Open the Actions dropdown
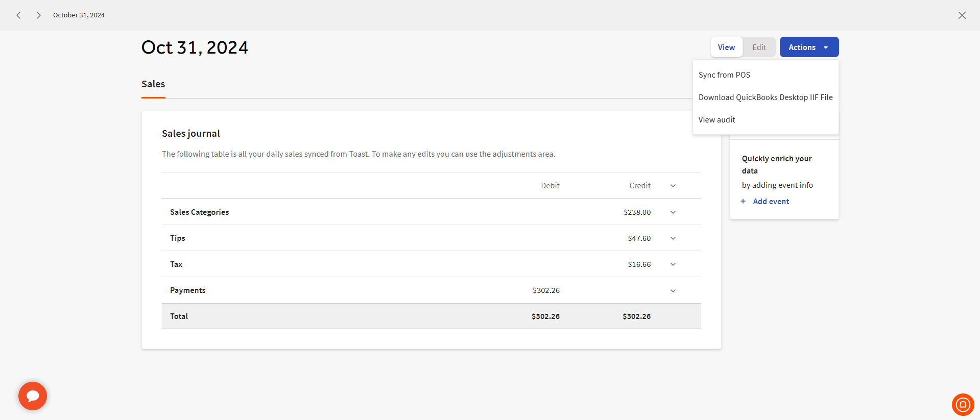980x420 pixels. [x=808, y=47]
